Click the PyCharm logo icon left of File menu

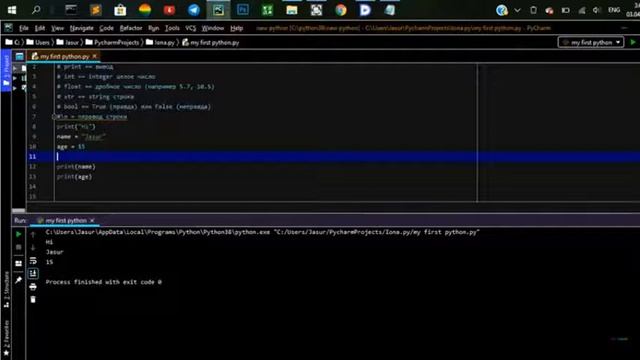pos(9,28)
